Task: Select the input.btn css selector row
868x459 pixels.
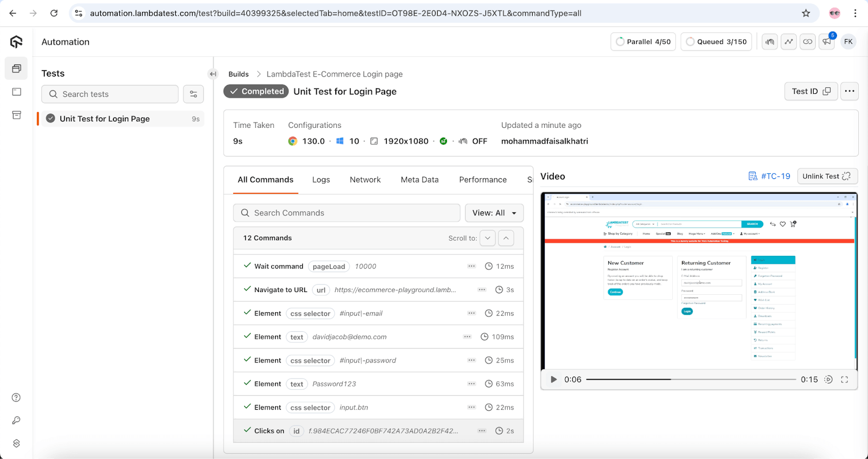Action: point(378,408)
